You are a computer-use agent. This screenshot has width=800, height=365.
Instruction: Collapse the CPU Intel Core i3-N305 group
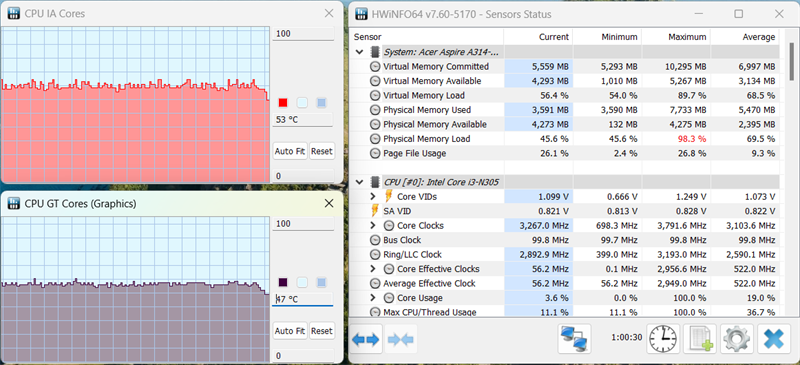pyautogui.click(x=360, y=182)
